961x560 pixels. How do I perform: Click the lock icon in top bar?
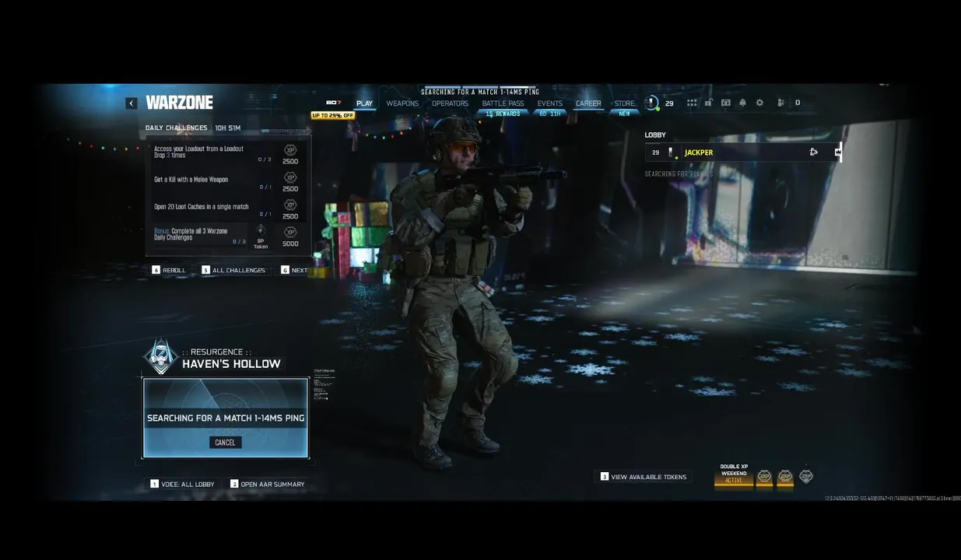(x=709, y=103)
